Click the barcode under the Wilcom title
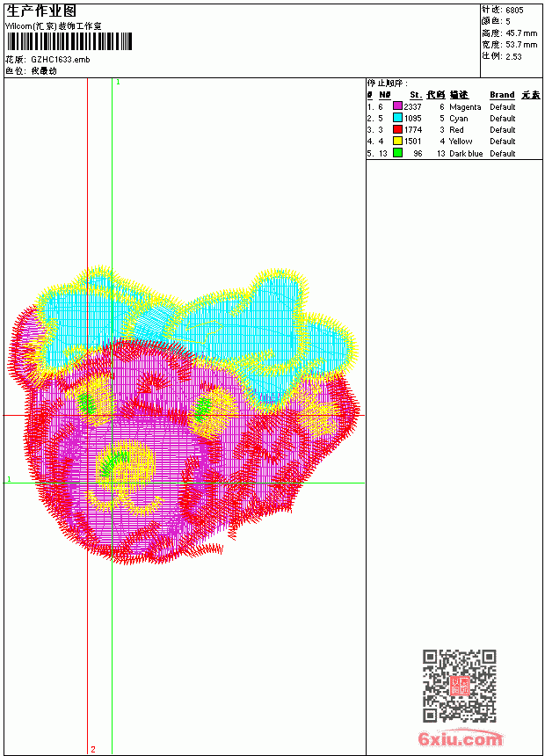This screenshot has width=545, height=756. (69, 41)
